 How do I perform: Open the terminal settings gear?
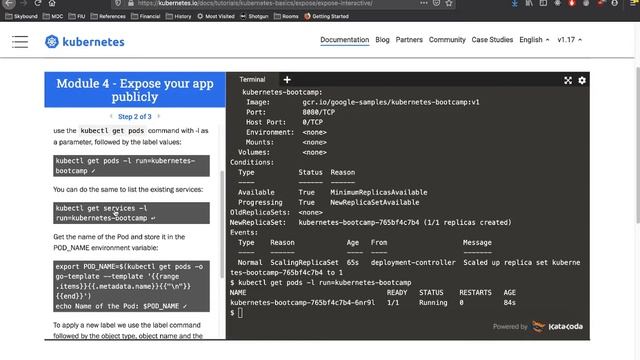[x=582, y=80]
